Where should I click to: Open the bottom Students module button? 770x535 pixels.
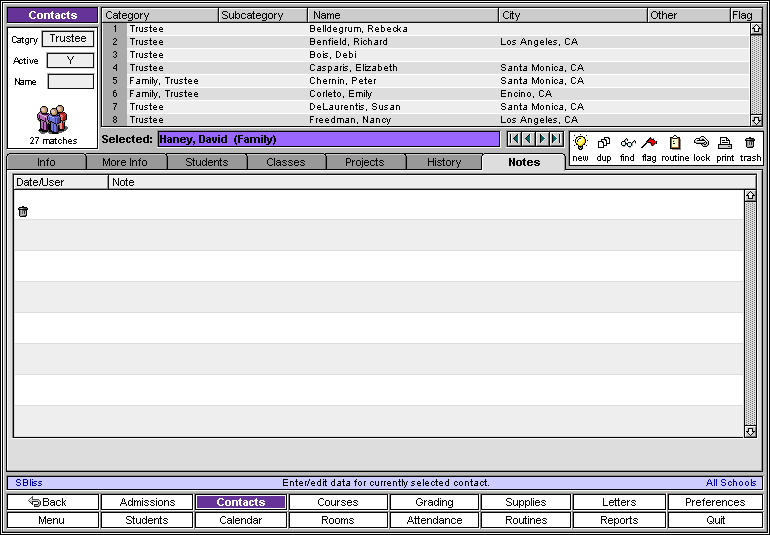coord(147,520)
